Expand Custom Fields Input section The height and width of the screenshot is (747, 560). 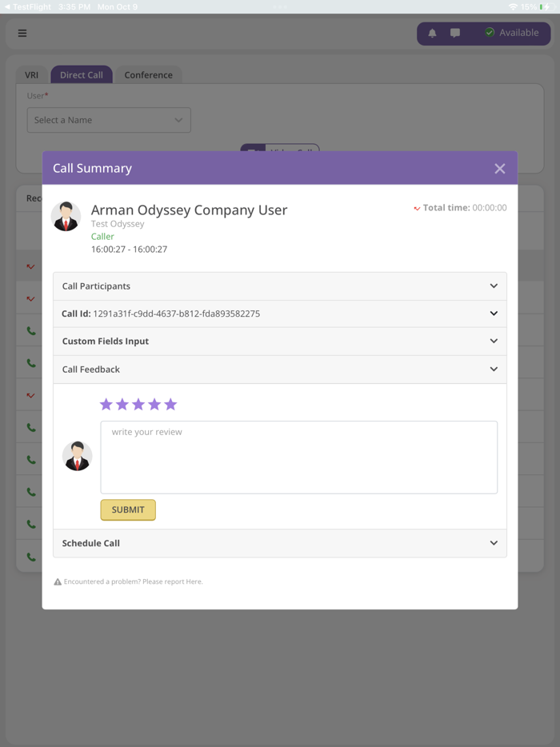coord(280,341)
